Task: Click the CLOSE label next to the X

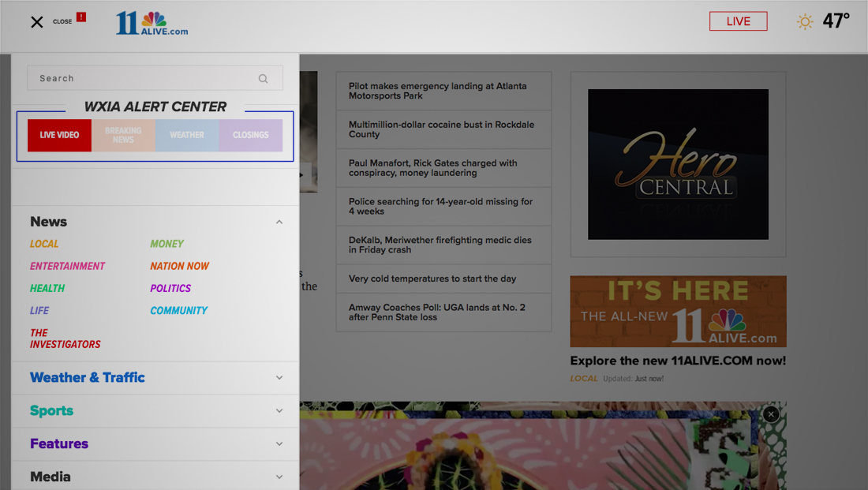Action: click(x=62, y=21)
